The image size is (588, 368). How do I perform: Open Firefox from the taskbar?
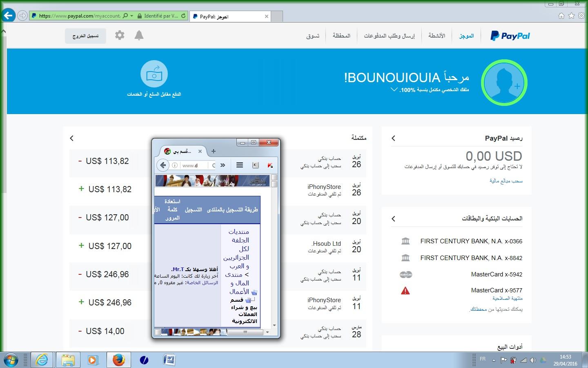pos(119,360)
